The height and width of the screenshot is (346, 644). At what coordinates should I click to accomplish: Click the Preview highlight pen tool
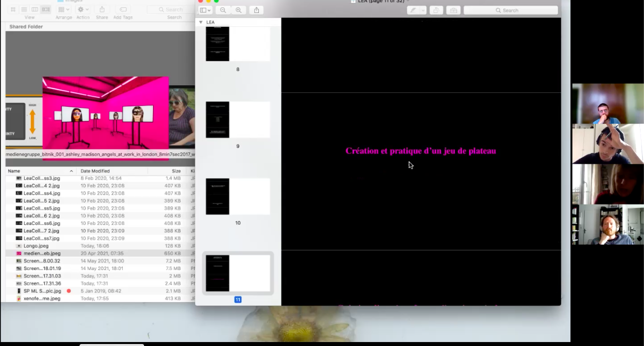point(413,10)
